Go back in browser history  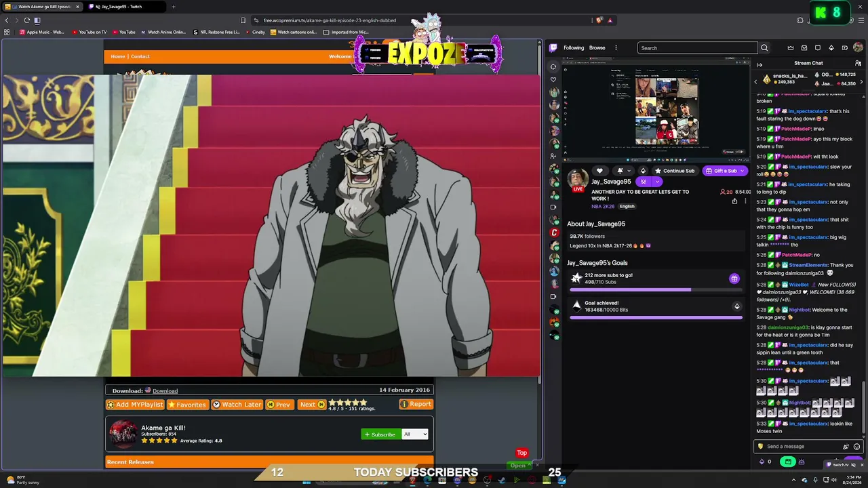[7, 20]
